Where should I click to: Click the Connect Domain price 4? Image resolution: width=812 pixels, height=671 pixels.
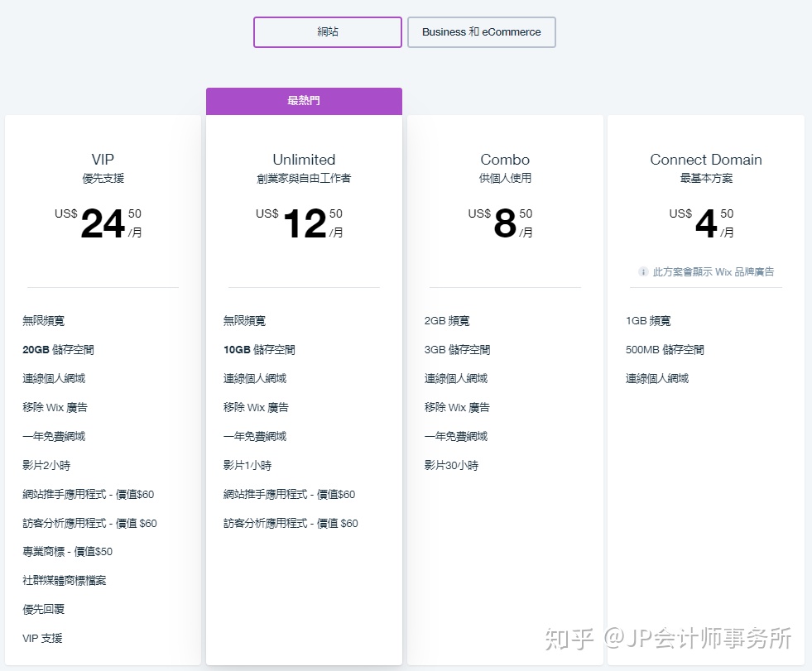click(706, 223)
